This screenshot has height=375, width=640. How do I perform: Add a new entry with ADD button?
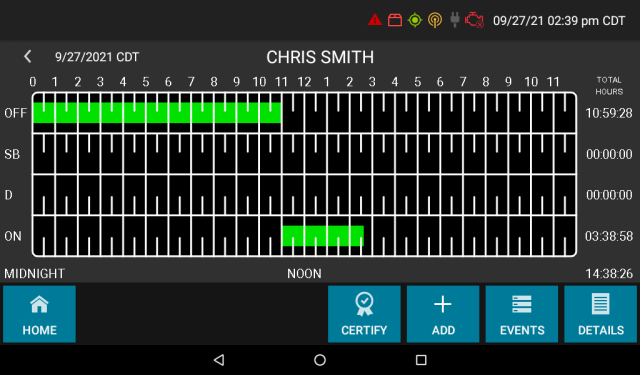[443, 314]
